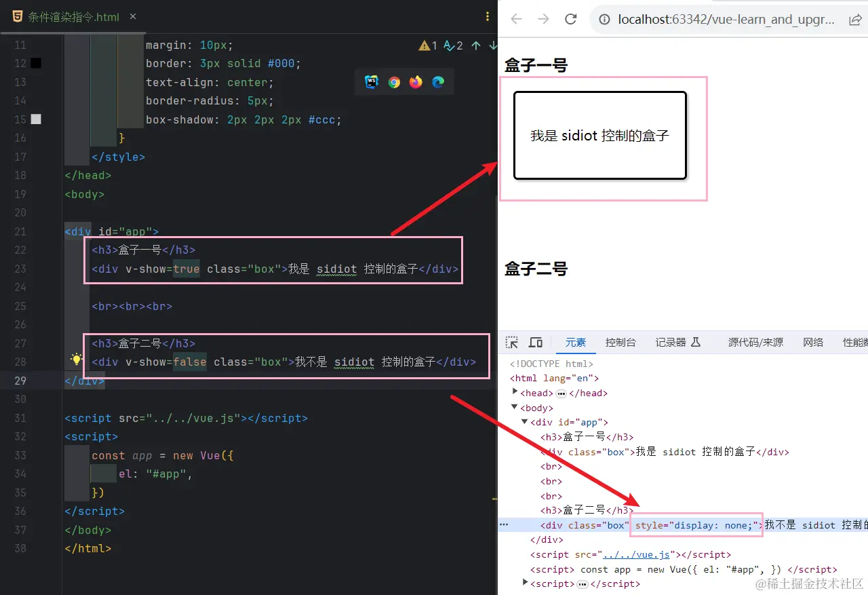Switch to the 网络 DevTools tab
868x595 pixels.
click(x=813, y=343)
